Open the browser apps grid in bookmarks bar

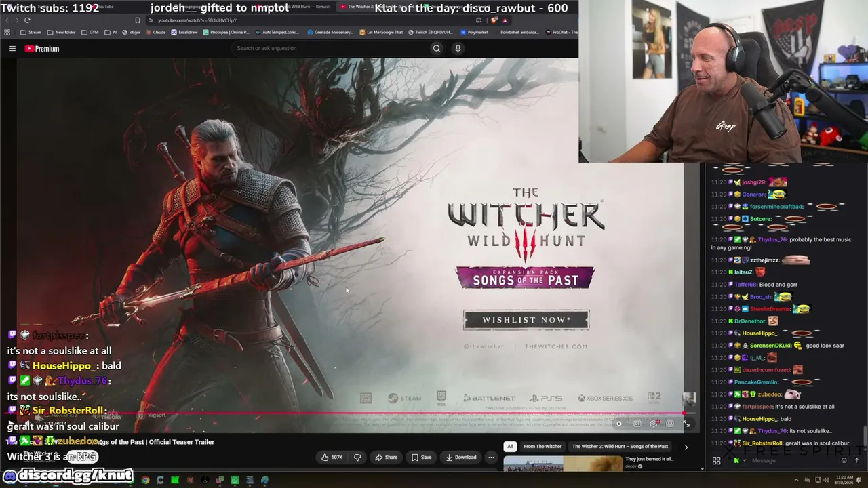7,32
